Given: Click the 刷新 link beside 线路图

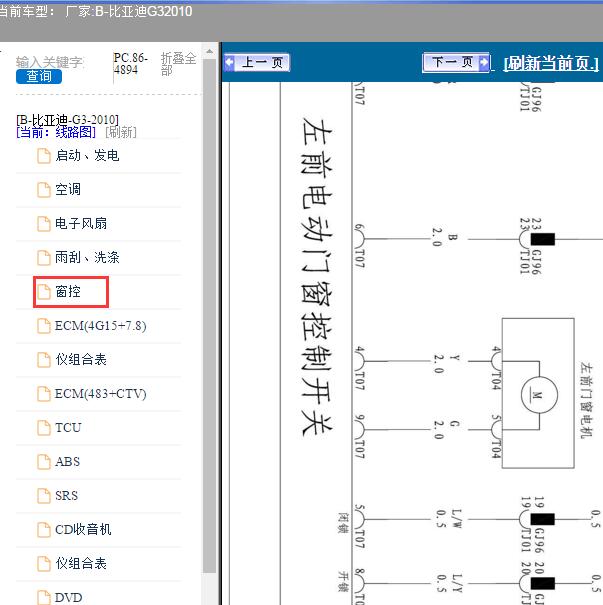Looking at the screenshot, I should [x=121, y=132].
